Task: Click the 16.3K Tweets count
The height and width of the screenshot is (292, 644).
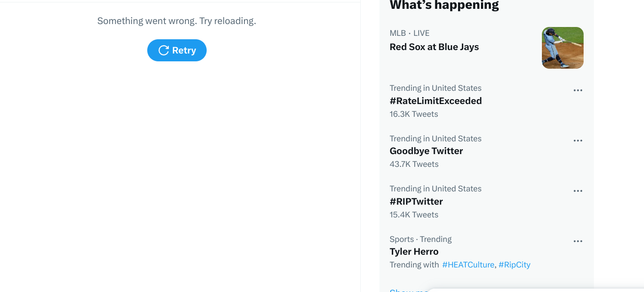Action: point(414,114)
